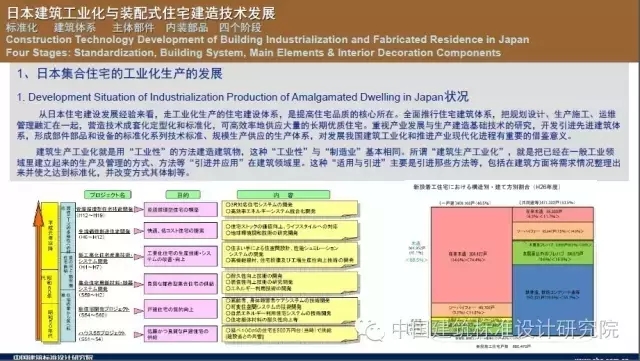This screenshot has height=361, width=640.
Task: Click the 四个阶段 label in the header
Action: [240, 27]
